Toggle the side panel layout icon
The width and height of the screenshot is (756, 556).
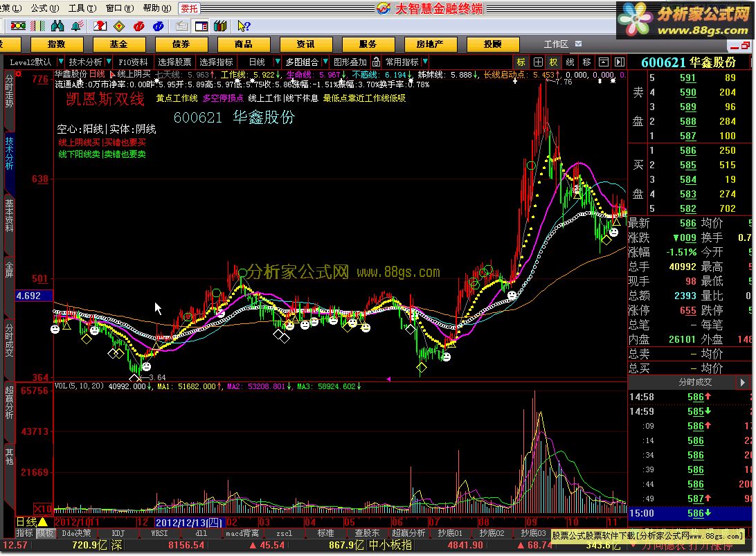[201, 26]
